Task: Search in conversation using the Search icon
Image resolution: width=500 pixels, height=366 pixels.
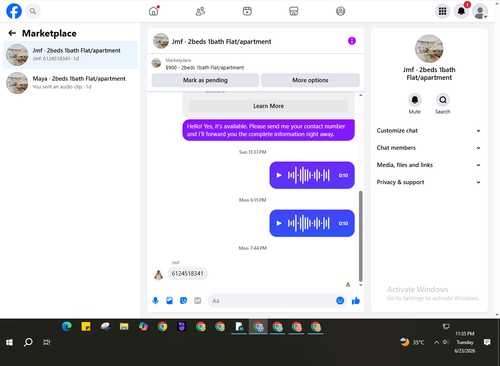Action: click(443, 100)
